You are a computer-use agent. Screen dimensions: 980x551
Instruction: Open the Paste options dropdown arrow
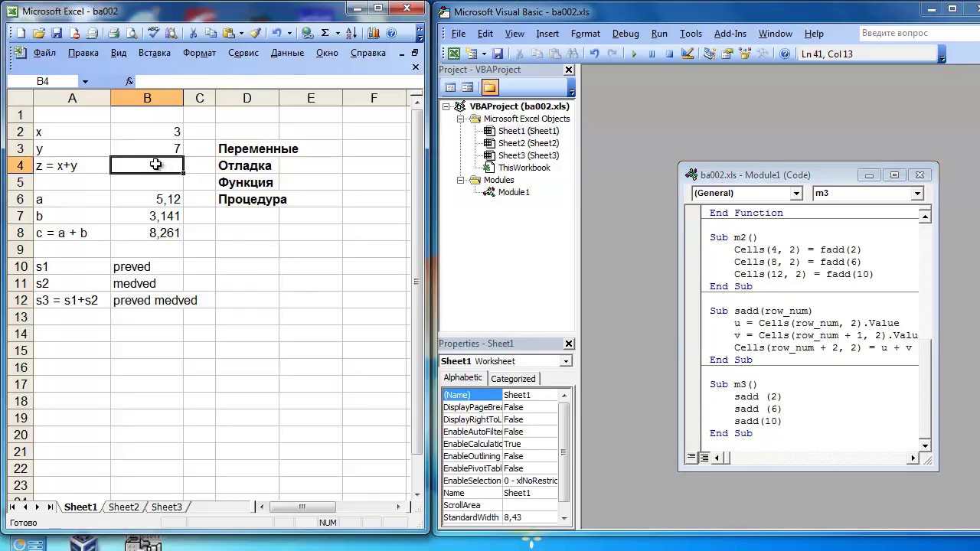241,33
